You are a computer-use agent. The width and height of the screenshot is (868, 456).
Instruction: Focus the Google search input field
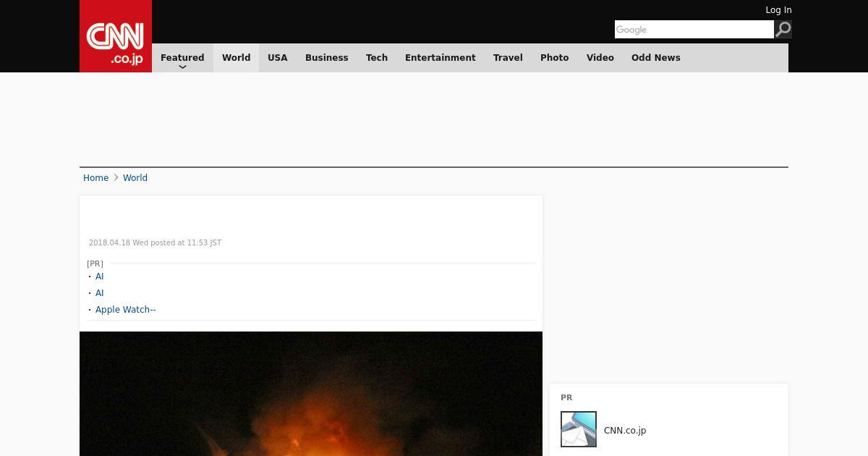click(694, 29)
